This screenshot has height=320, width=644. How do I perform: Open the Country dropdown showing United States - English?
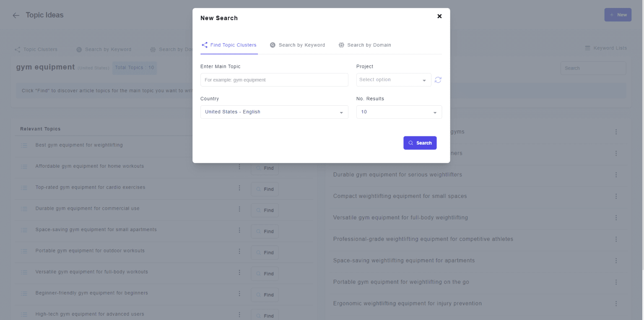pyautogui.click(x=274, y=112)
